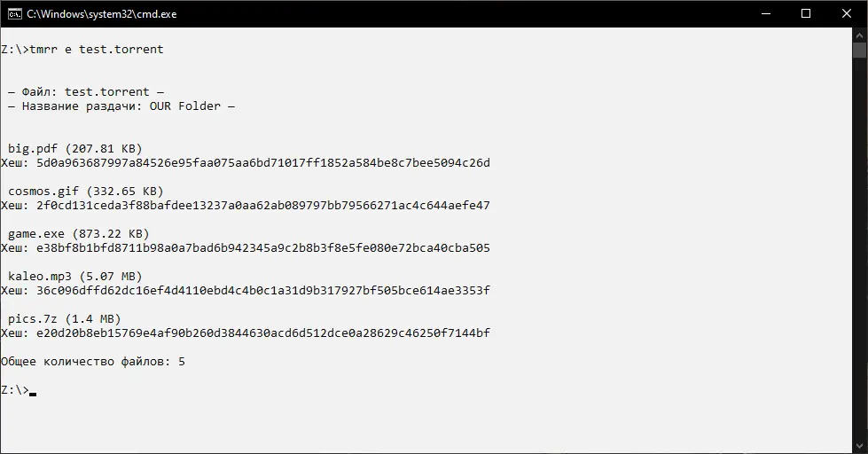Click the vertical scrollbar thumb
This screenshot has height=454, width=868.
[860, 50]
